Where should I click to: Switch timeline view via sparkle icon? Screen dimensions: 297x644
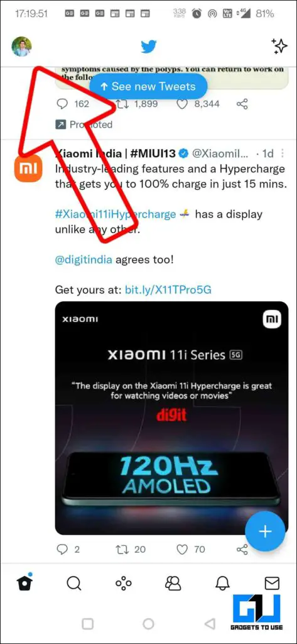click(x=280, y=47)
